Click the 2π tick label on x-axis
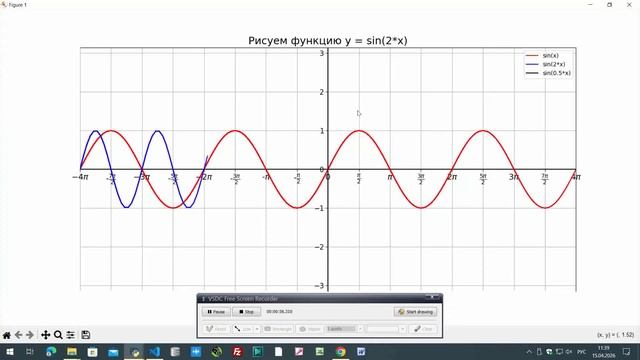 pos(452,177)
